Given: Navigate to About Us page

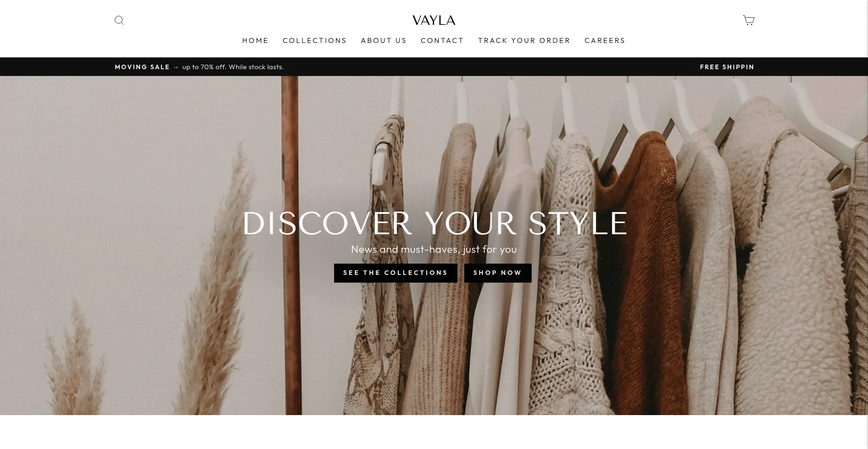Looking at the screenshot, I should (x=384, y=41).
